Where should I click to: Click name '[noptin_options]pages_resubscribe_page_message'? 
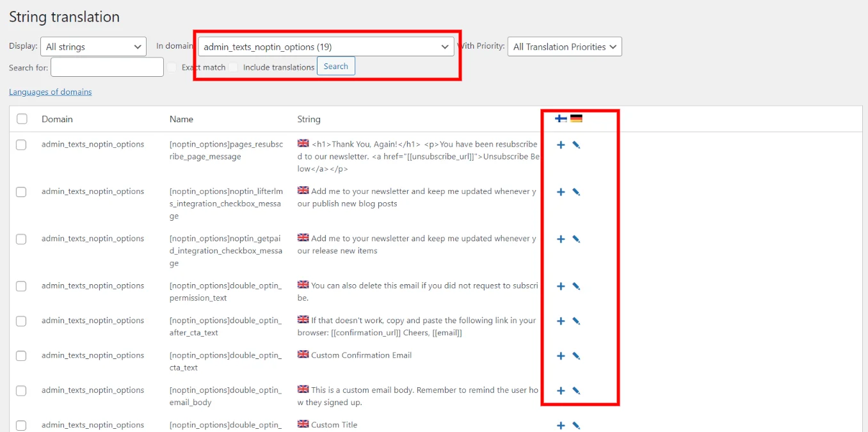click(226, 150)
